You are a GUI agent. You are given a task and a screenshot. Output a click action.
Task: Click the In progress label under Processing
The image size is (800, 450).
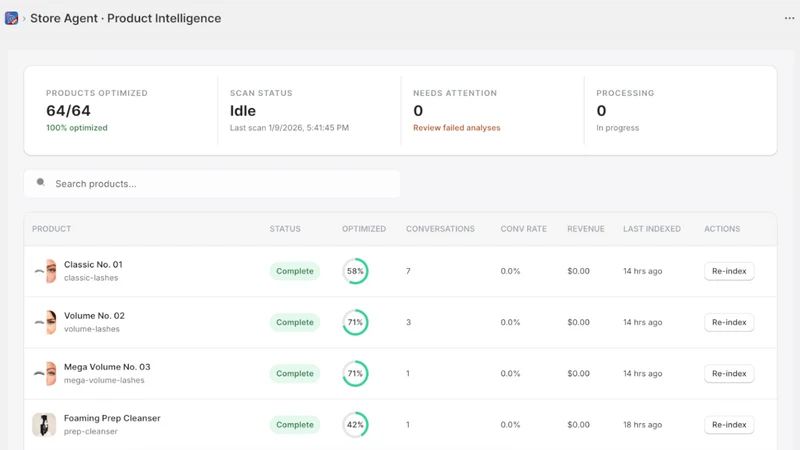pyautogui.click(x=617, y=128)
